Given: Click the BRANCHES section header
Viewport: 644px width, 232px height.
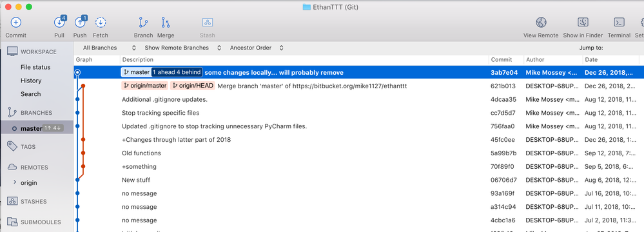Looking at the screenshot, I should [x=36, y=113].
